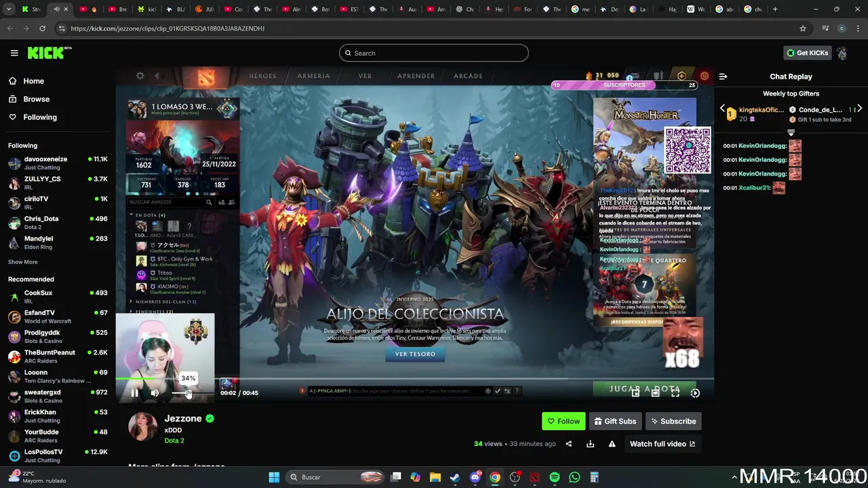The image size is (868, 488).
Task: Select the HÉROES tab in the Dota video
Action: [262, 76]
